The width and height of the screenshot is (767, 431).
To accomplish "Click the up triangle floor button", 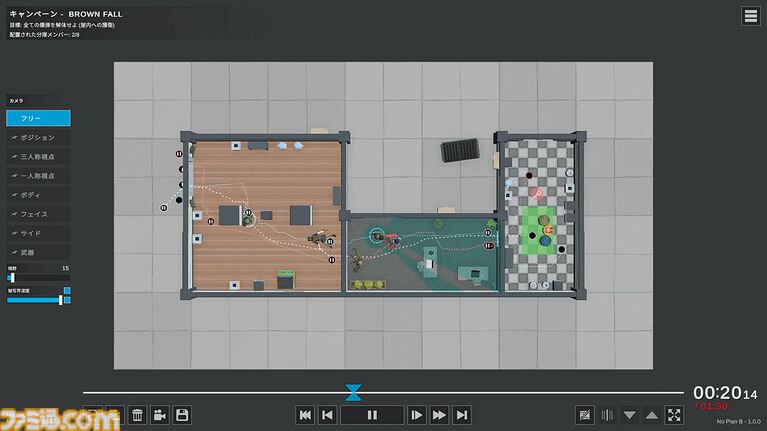I will 652,415.
